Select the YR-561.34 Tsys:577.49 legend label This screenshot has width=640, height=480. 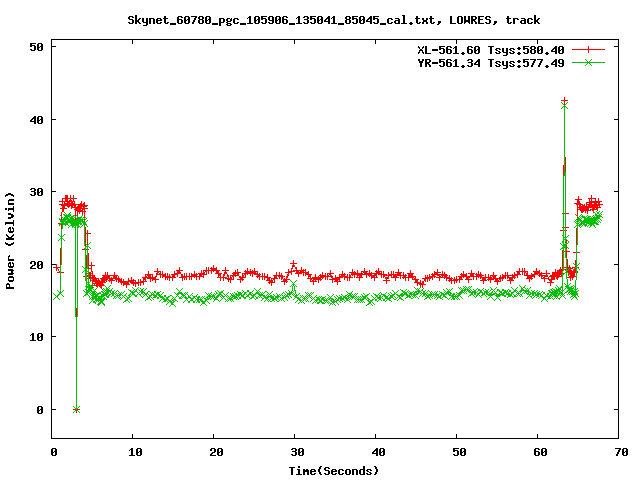[x=491, y=63]
